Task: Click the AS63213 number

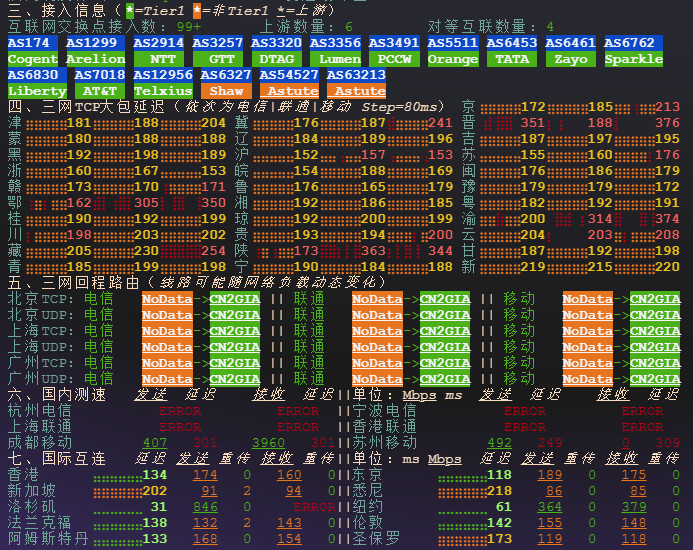Action: [x=356, y=75]
